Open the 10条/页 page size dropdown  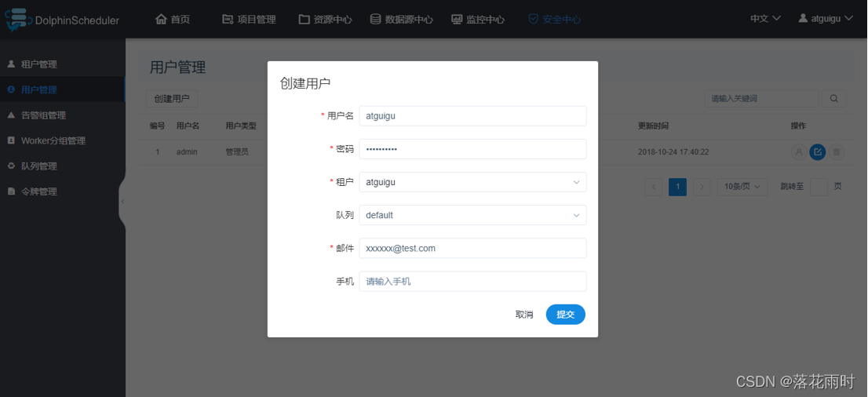[x=742, y=188]
